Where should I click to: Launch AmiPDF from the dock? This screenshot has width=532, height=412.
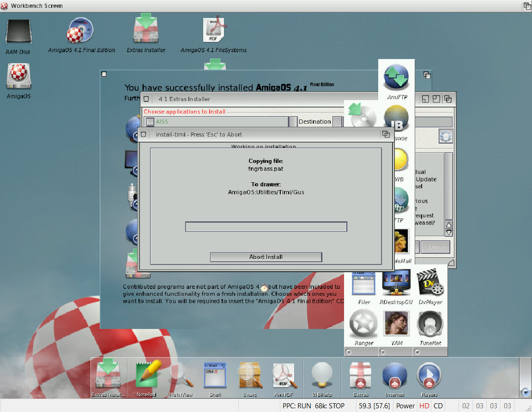284,376
